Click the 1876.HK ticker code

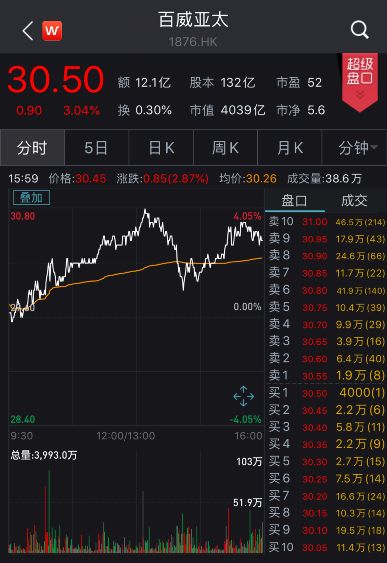193,42
